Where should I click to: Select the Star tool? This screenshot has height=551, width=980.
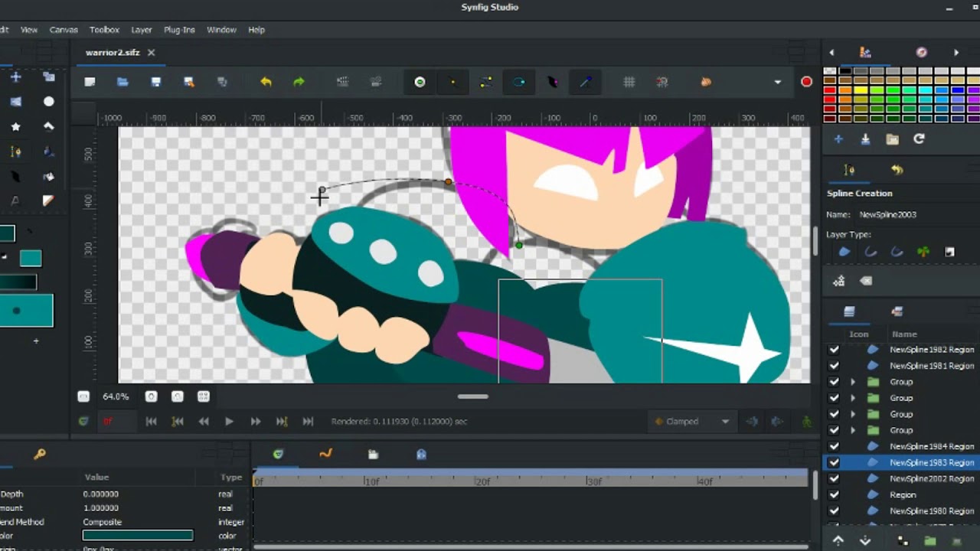click(x=15, y=126)
